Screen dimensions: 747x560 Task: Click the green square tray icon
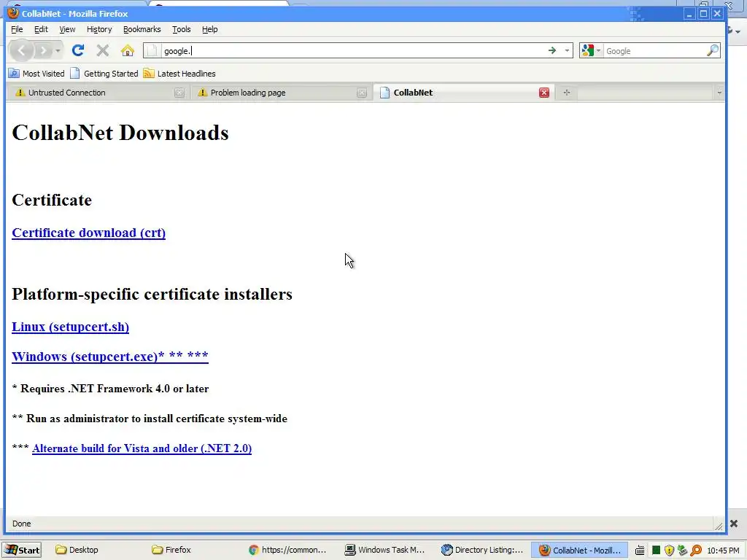pos(656,551)
